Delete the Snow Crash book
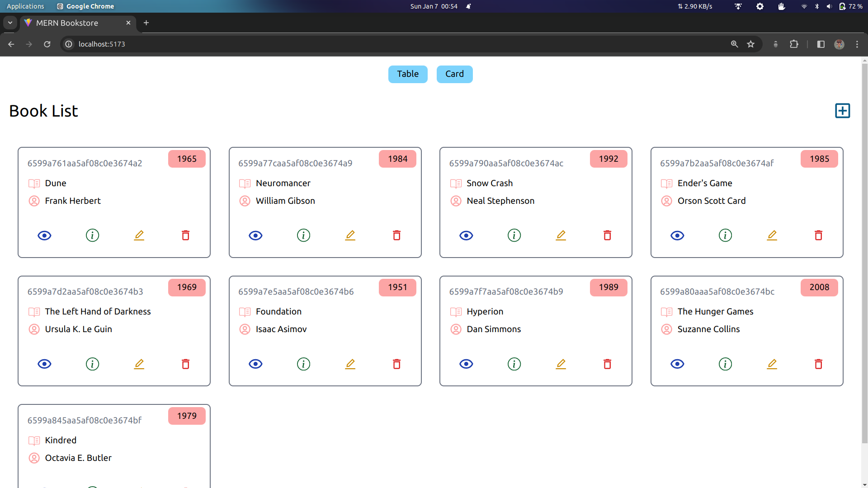This screenshot has height=488, width=868. click(x=608, y=235)
